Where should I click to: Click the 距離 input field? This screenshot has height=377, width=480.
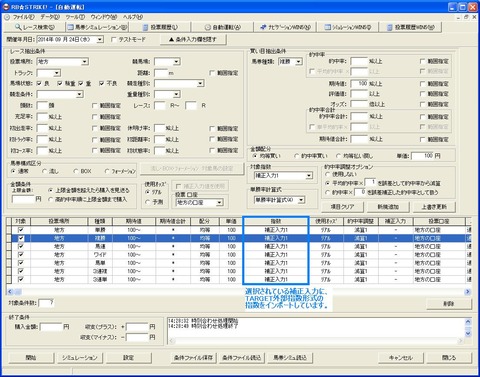161,73
